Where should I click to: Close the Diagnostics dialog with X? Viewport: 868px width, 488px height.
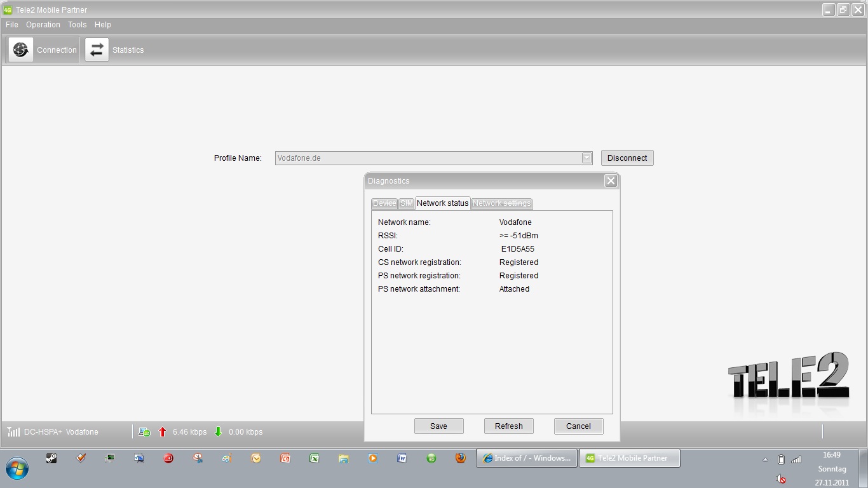point(611,181)
